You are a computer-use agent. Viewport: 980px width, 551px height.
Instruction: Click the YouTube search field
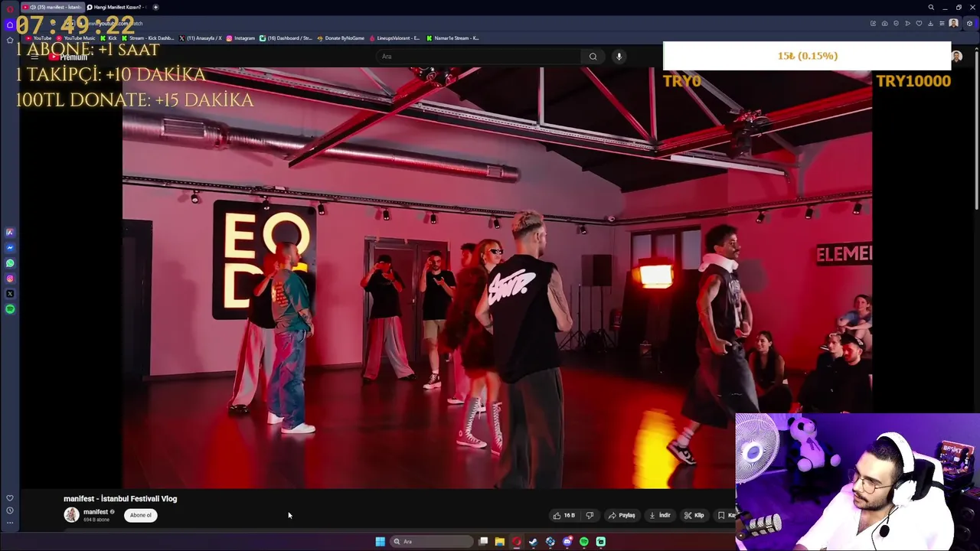(479, 57)
